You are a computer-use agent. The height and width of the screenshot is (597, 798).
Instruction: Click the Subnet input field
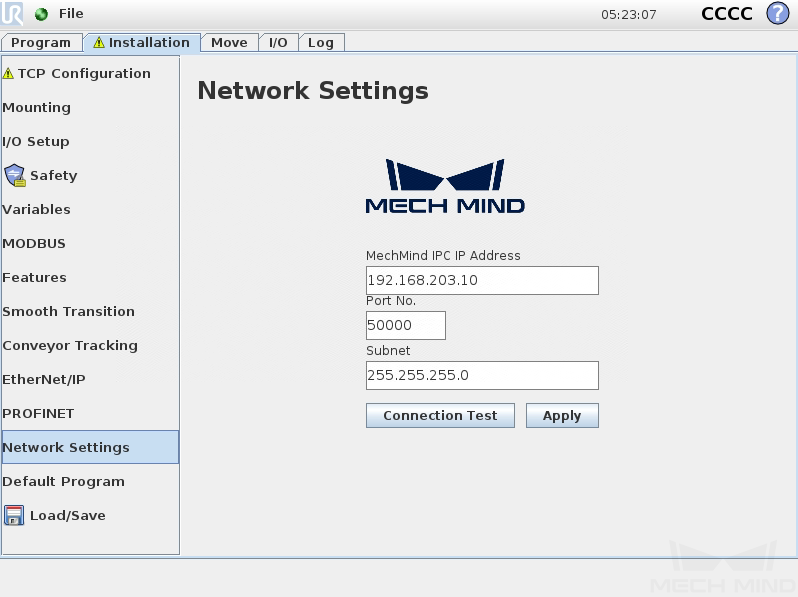(482, 375)
